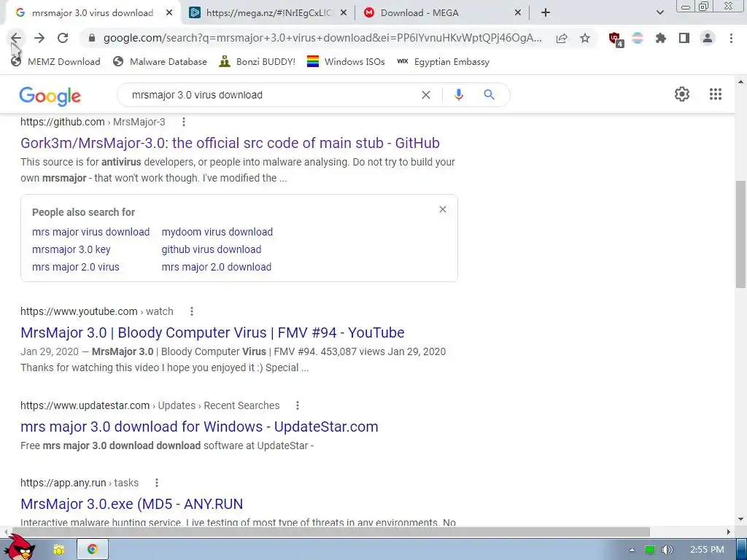
Task: Open the Extensions puzzle piece menu
Action: pyautogui.click(x=660, y=38)
